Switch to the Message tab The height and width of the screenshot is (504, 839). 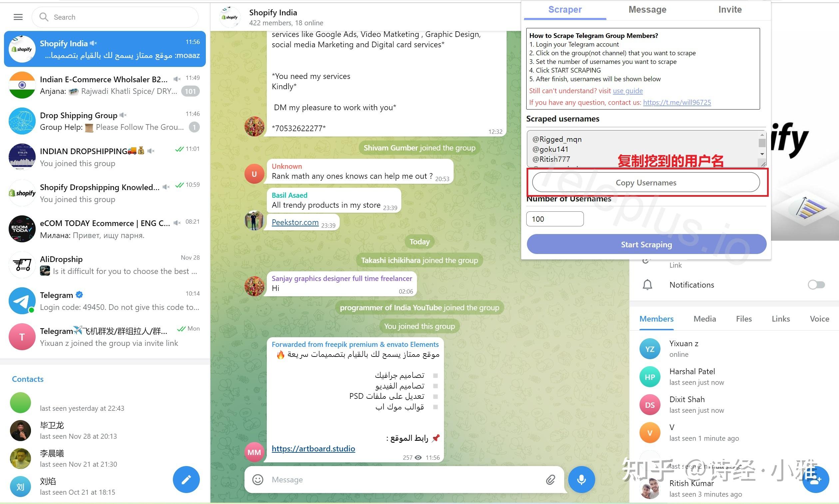pyautogui.click(x=647, y=9)
